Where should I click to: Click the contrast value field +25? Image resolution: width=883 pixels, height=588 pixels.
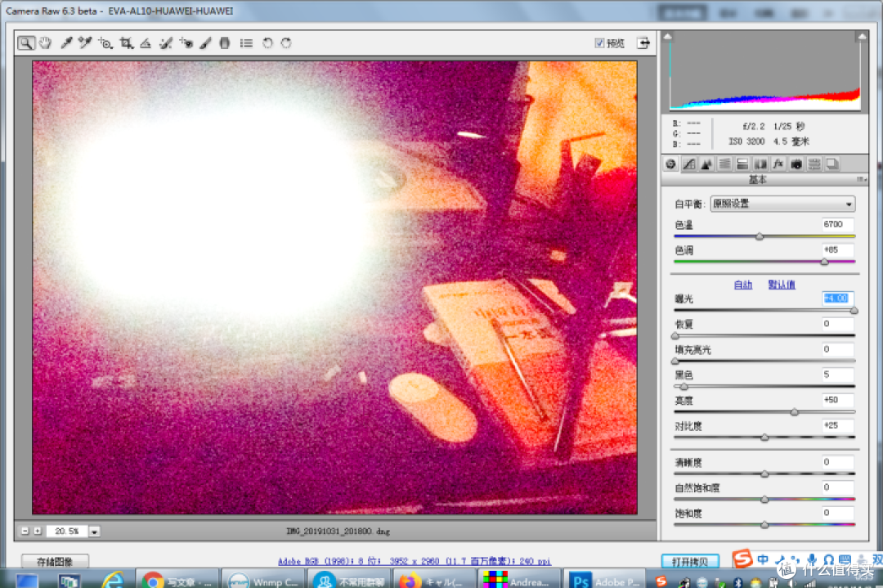(x=837, y=425)
